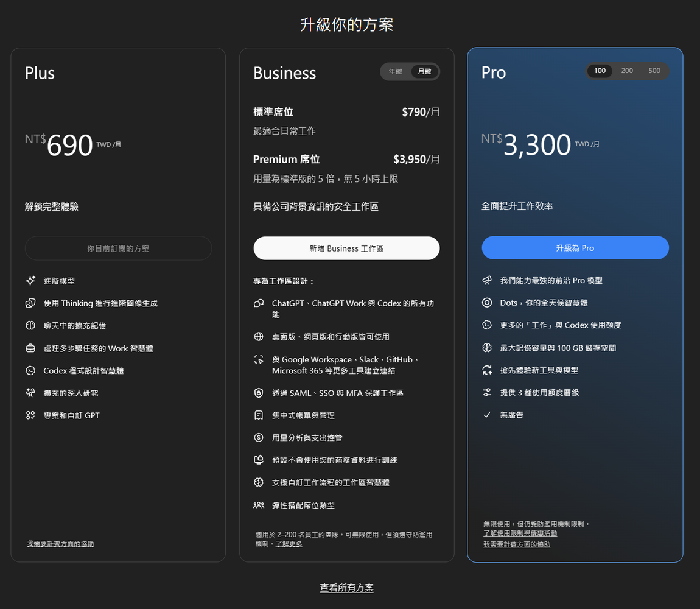Click 用量為標準版的 5 倍 description
Screen dimensions: 700x609
click(x=326, y=178)
